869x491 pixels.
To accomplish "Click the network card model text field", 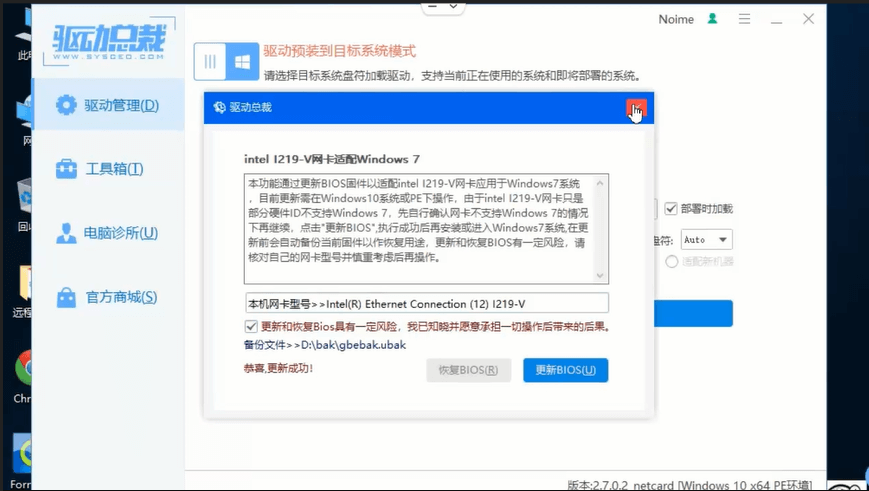I will pyautogui.click(x=426, y=303).
